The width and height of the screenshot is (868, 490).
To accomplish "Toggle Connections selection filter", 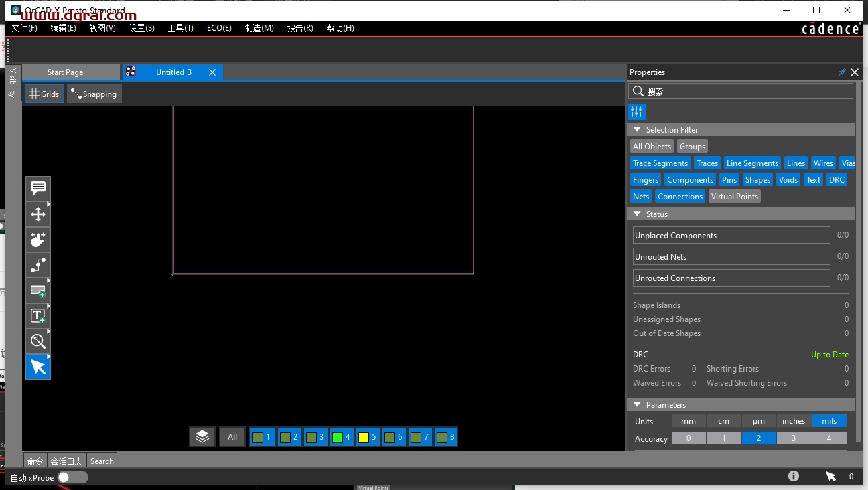I will coord(680,197).
